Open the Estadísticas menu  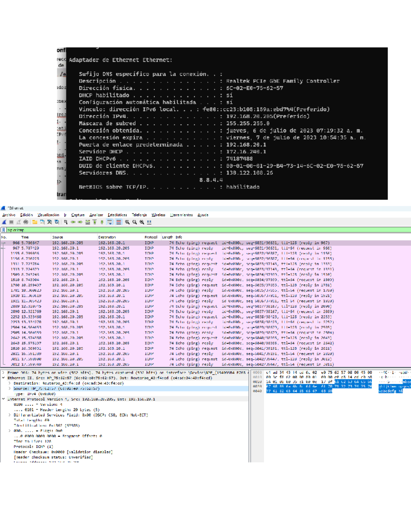pyautogui.click(x=117, y=215)
